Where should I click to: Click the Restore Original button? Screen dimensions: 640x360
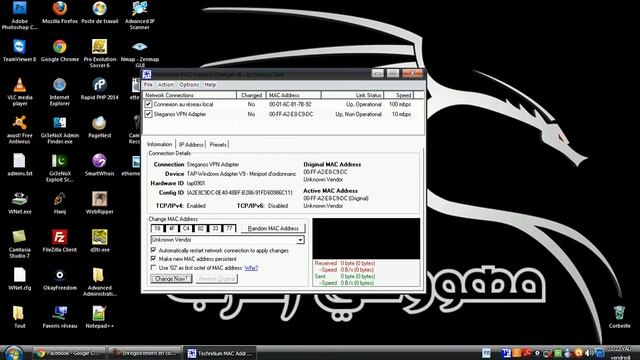(217, 278)
